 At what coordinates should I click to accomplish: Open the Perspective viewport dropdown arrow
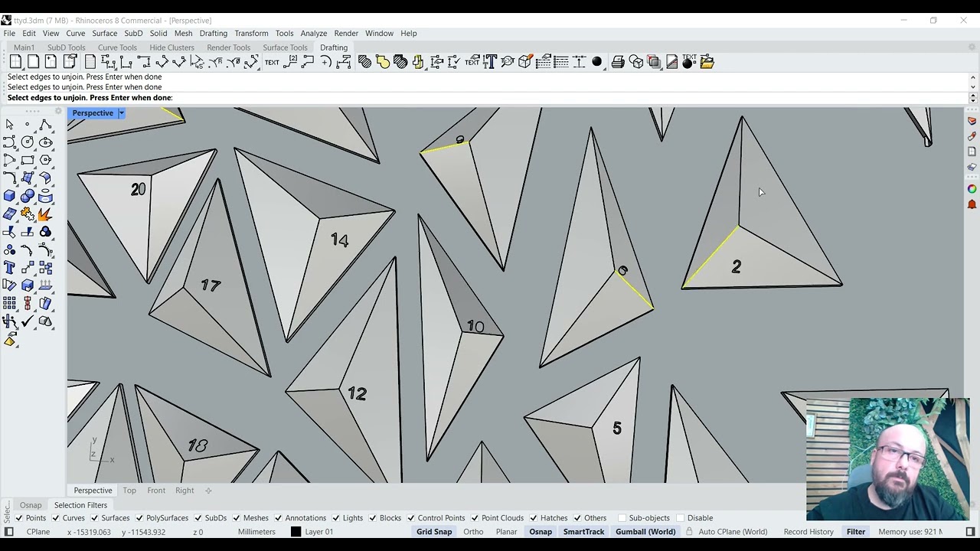121,113
